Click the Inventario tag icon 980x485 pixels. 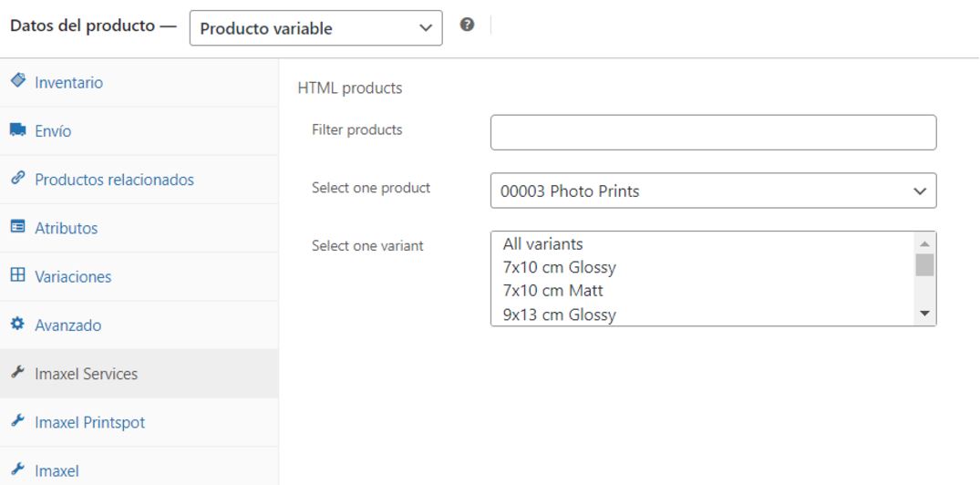17,81
